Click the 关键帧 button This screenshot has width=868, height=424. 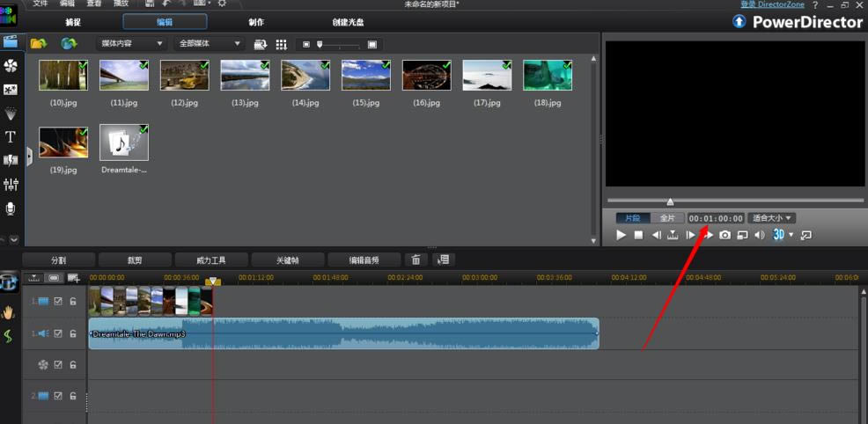coord(288,260)
